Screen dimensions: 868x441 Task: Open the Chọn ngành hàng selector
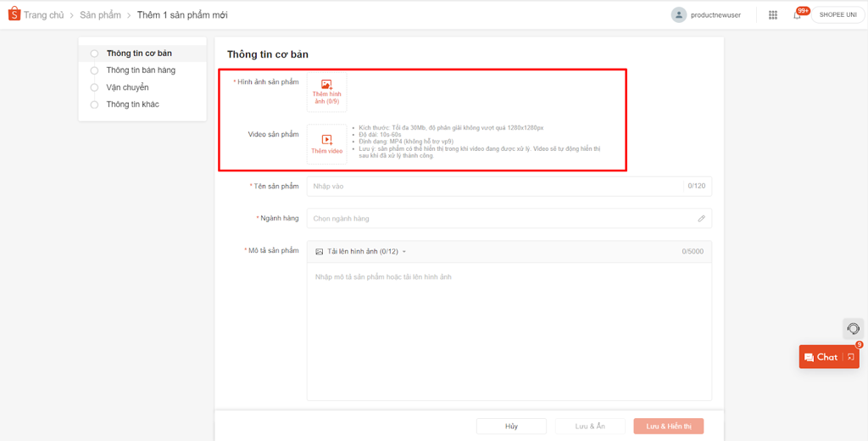click(500, 219)
